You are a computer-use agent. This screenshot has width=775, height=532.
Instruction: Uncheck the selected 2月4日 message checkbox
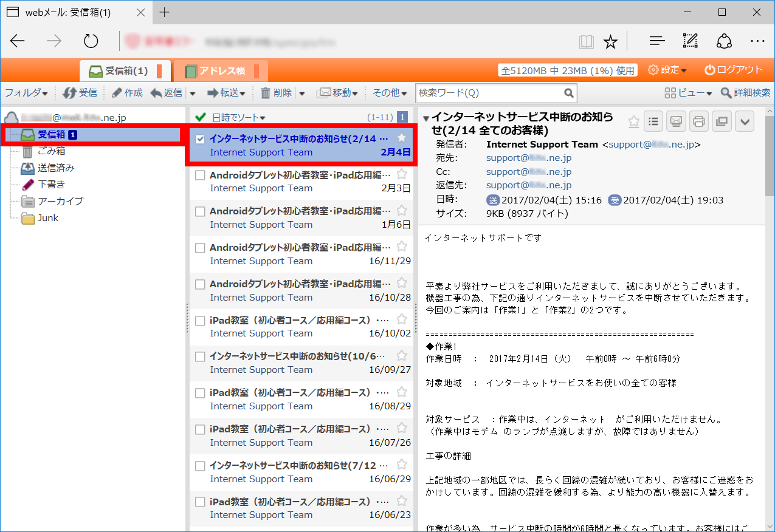click(200, 139)
